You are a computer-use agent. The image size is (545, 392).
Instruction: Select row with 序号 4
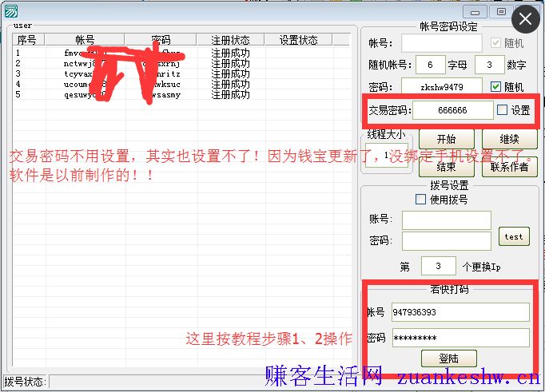[x=181, y=84]
